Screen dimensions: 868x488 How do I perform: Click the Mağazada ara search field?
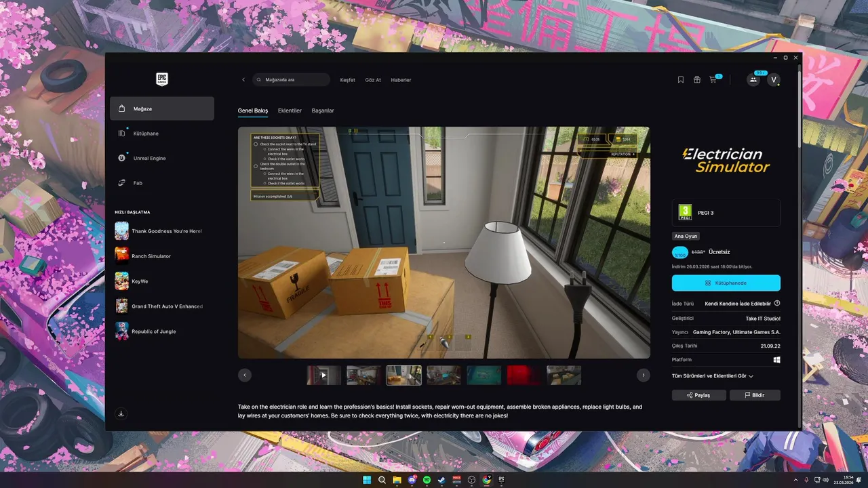[x=291, y=80]
